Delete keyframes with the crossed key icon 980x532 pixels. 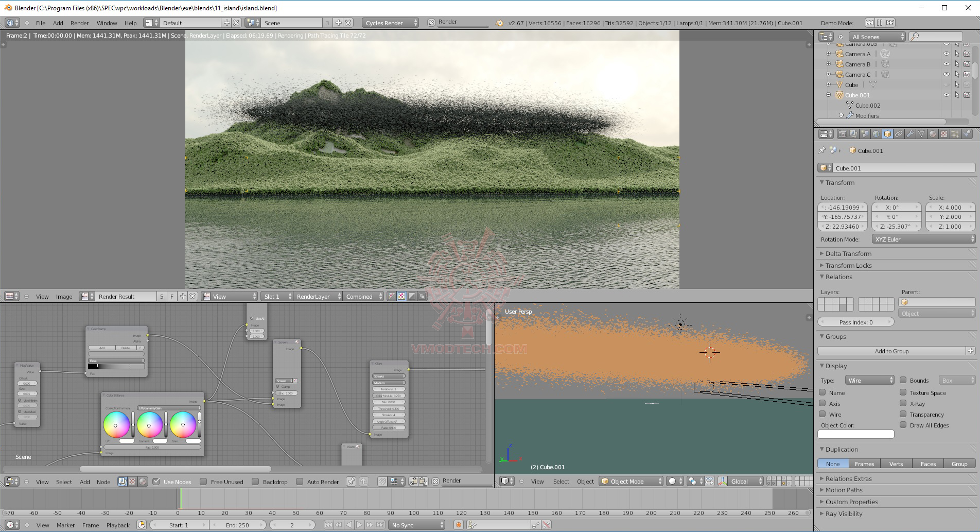(546, 525)
